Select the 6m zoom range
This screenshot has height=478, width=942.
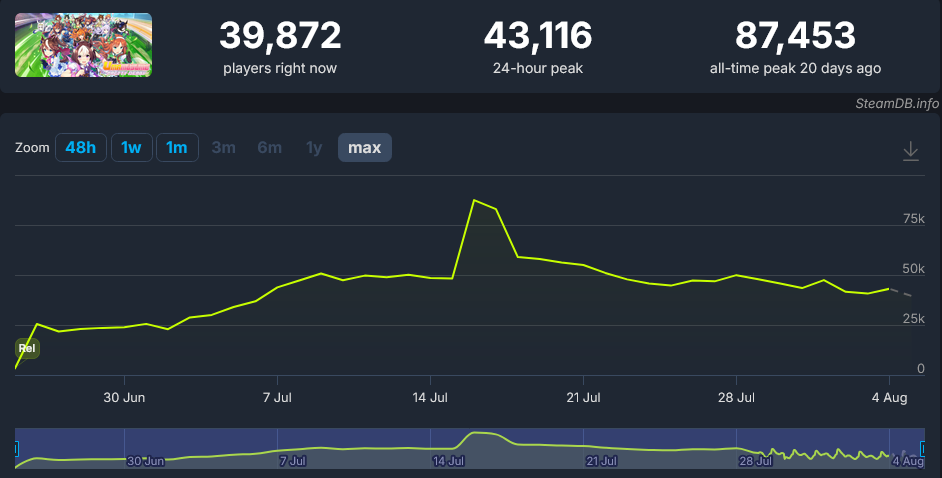pos(269,148)
